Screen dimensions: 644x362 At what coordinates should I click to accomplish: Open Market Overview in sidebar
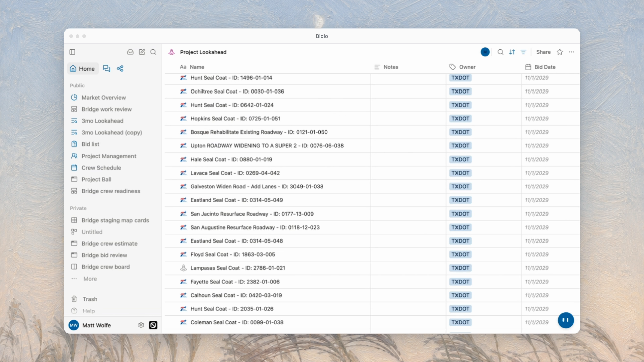click(103, 98)
